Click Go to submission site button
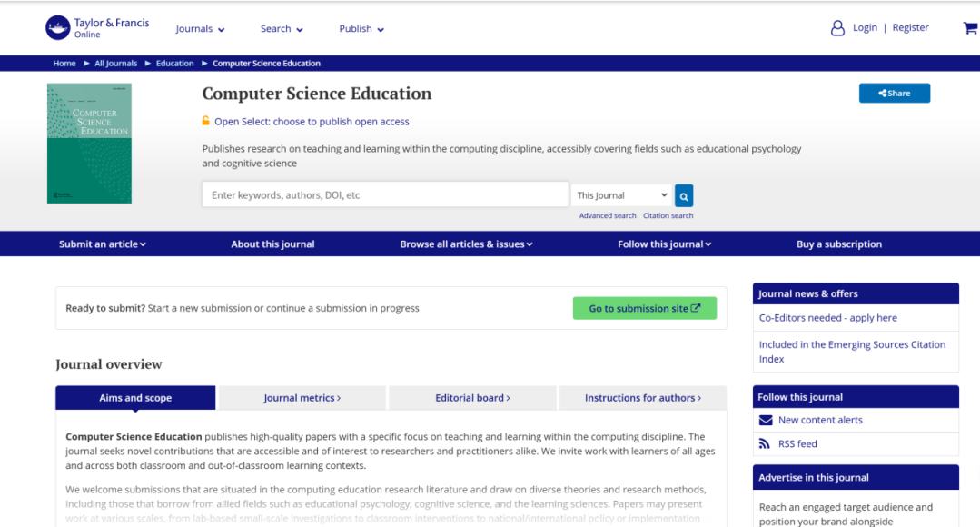The height and width of the screenshot is (527, 980). point(644,308)
